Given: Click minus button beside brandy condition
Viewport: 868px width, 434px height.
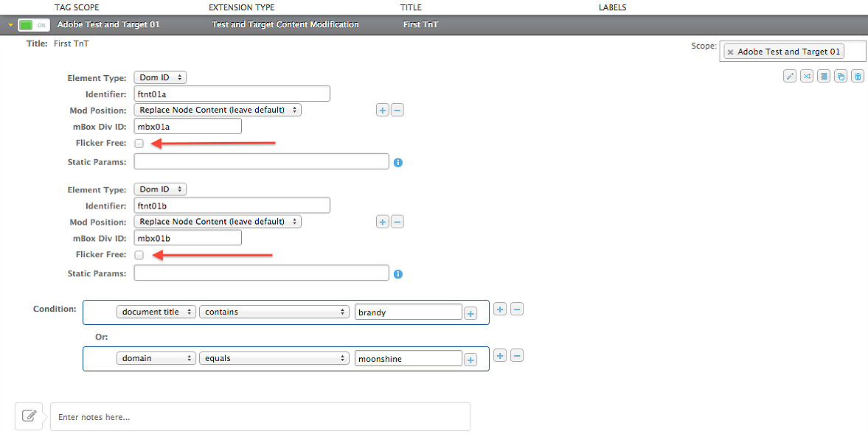Looking at the screenshot, I should coord(516,309).
